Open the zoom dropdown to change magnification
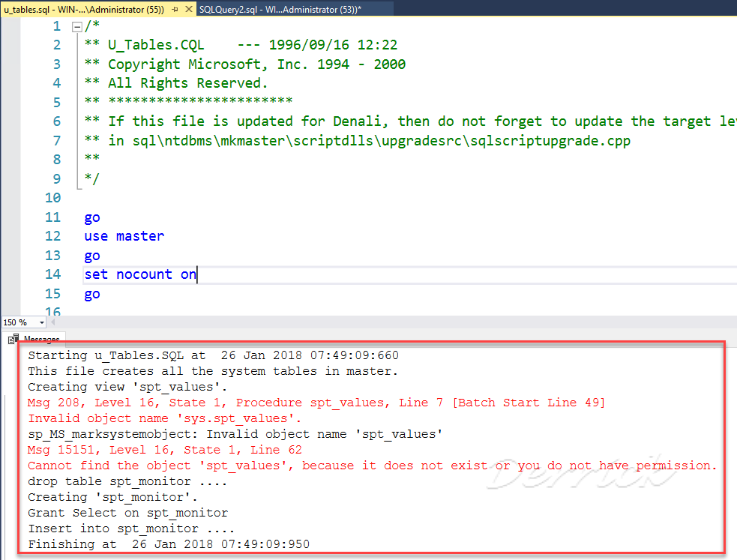Image resolution: width=737 pixels, height=560 pixels. pyautogui.click(x=41, y=322)
